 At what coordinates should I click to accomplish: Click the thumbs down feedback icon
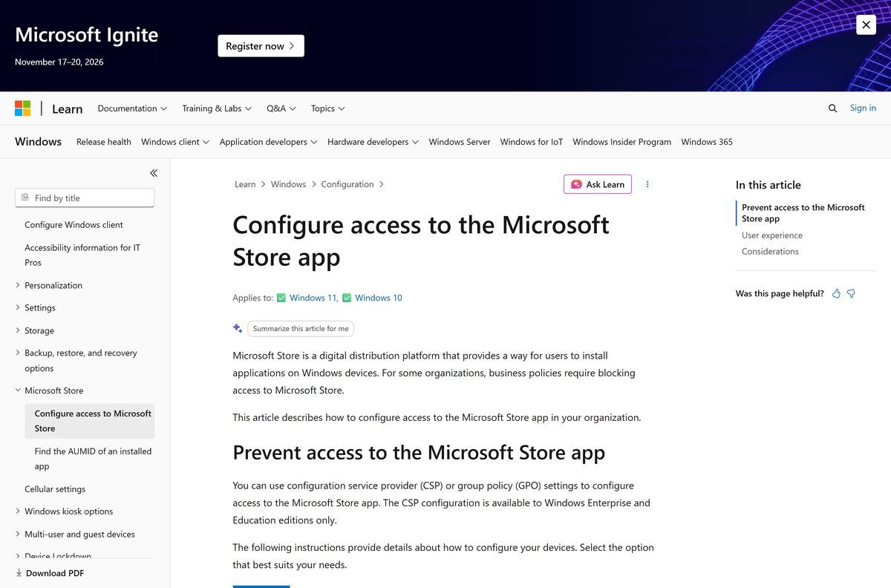851,293
